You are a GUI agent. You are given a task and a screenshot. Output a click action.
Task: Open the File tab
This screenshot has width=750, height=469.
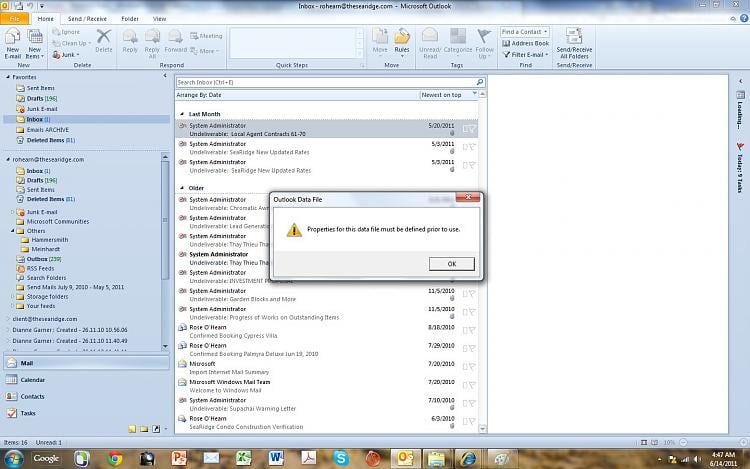(x=14, y=19)
